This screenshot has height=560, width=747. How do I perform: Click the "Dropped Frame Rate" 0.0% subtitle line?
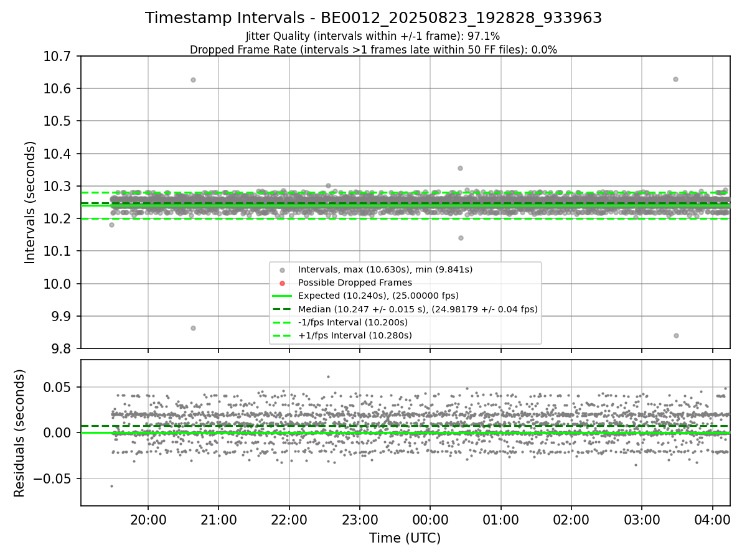click(374, 50)
